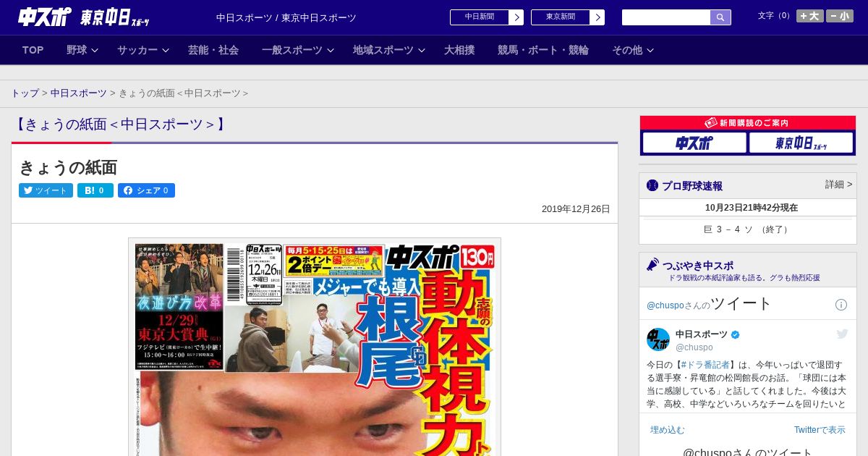Click the 中日スポーツ breadcrumb link
The image size is (868, 456).
tap(79, 93)
